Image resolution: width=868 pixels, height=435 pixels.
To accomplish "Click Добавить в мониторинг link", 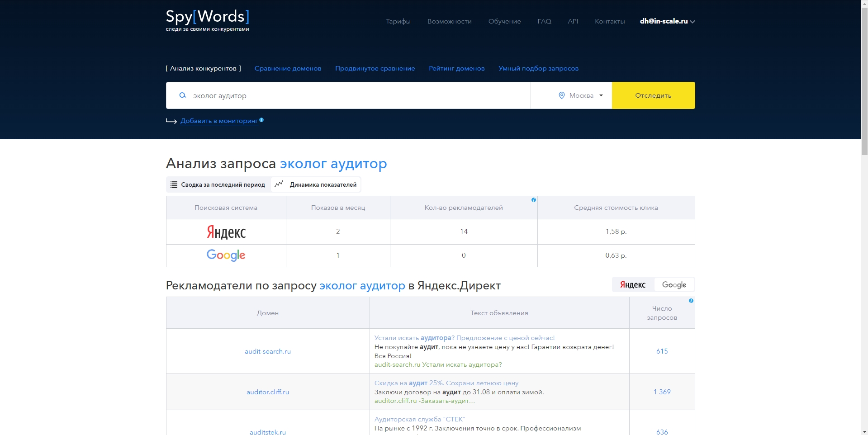I will coord(219,121).
